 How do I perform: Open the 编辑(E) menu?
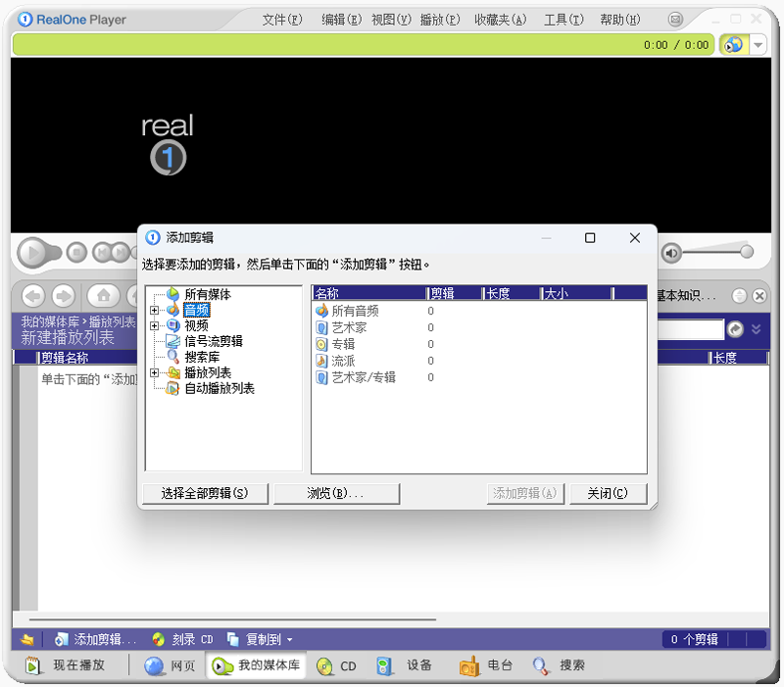click(341, 20)
